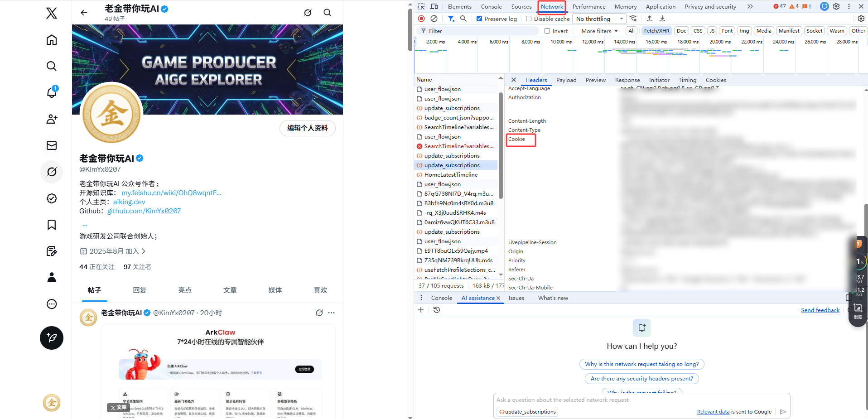The height and width of the screenshot is (419, 868).
Task: Enable the Disable cache checkbox
Action: click(x=528, y=19)
